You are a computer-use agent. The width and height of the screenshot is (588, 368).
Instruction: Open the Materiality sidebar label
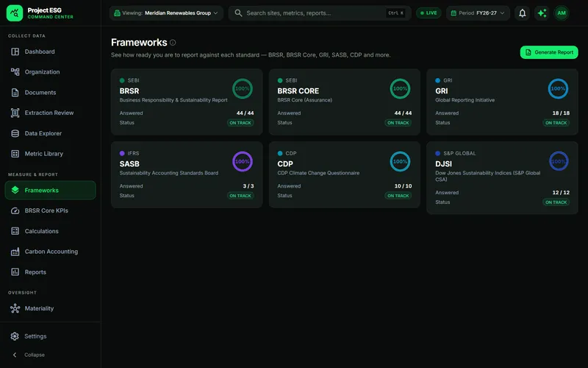click(39, 308)
